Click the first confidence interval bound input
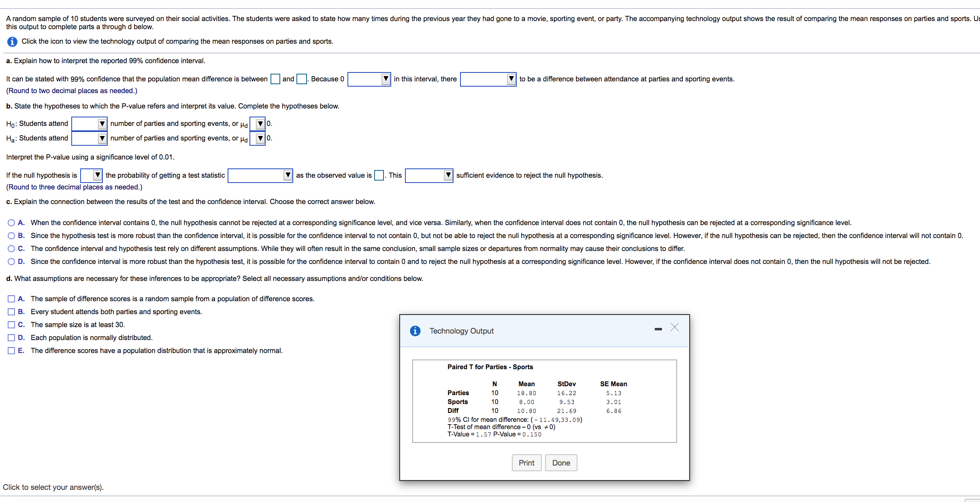This screenshot has height=502, width=980. [x=275, y=79]
